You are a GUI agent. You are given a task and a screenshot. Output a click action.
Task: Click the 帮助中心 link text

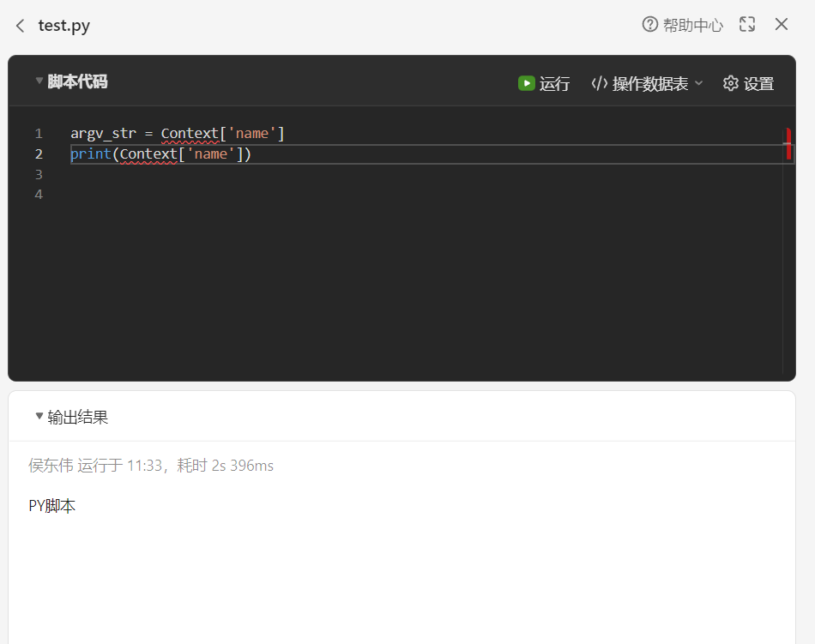(x=692, y=25)
